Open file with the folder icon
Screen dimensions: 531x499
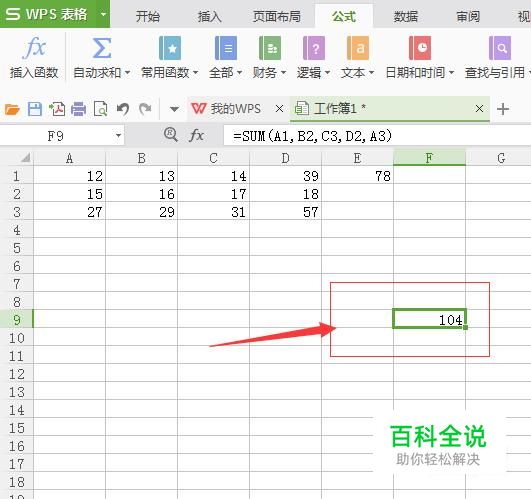[12, 109]
